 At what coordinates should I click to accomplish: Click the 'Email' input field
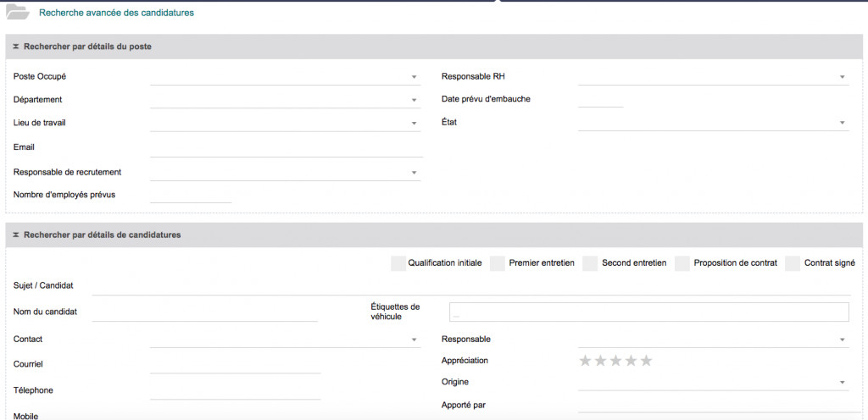[286, 148]
